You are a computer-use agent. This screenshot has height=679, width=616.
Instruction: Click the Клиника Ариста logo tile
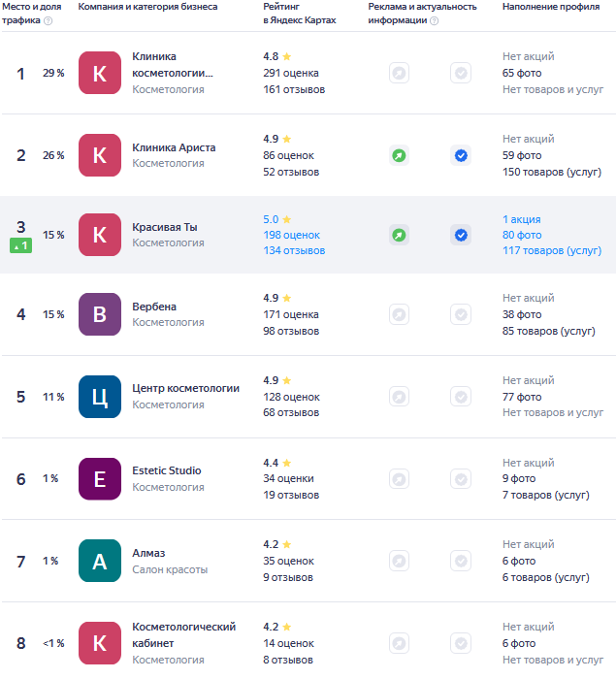click(100, 155)
